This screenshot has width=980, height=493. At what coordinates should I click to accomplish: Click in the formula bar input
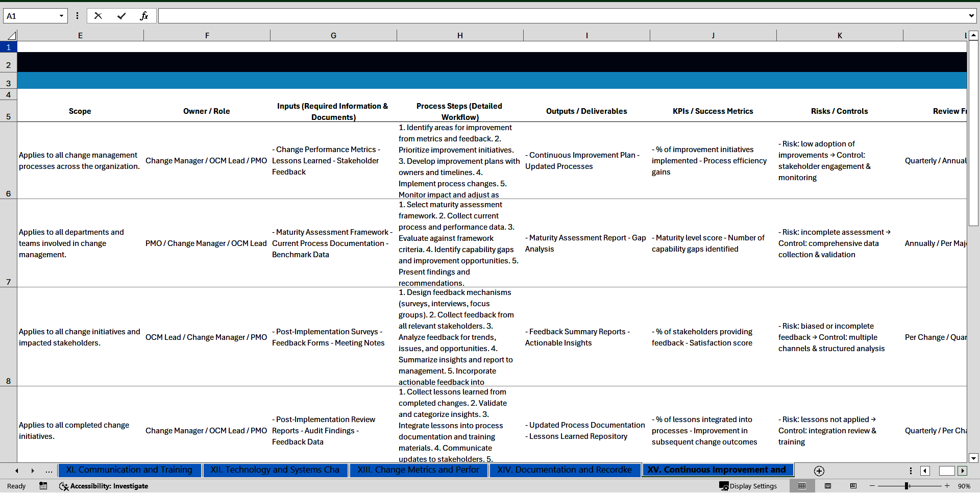[561, 16]
